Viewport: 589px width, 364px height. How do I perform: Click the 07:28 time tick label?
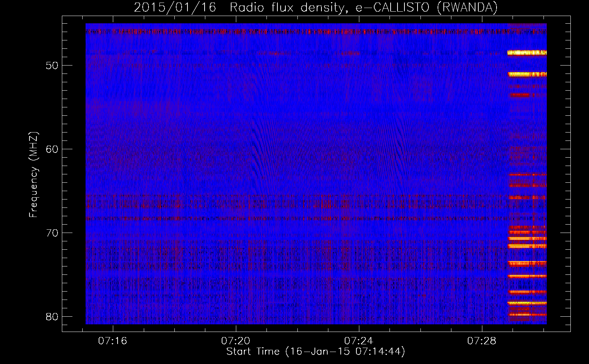[482, 341]
